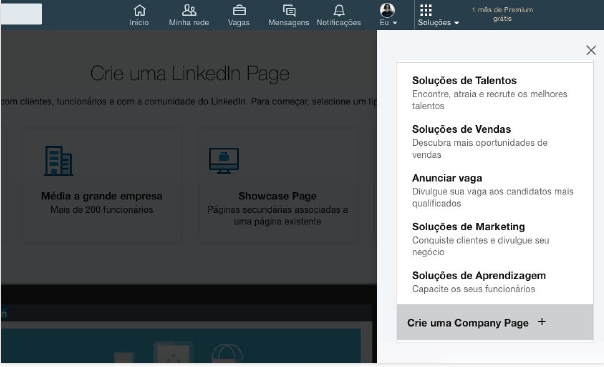Click the profile avatar photo
Screen dimensions: 604x367
tap(387, 10)
